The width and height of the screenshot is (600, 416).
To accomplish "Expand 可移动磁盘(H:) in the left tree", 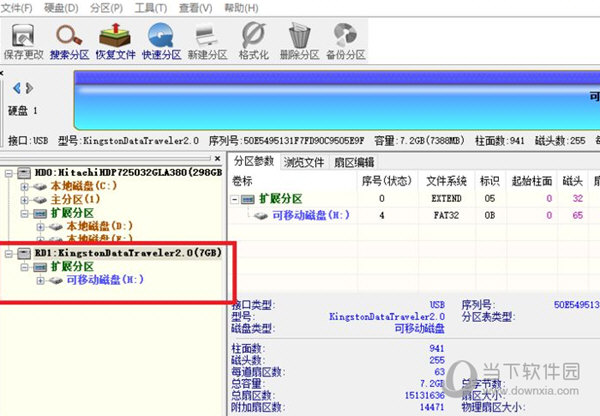I will [41, 280].
